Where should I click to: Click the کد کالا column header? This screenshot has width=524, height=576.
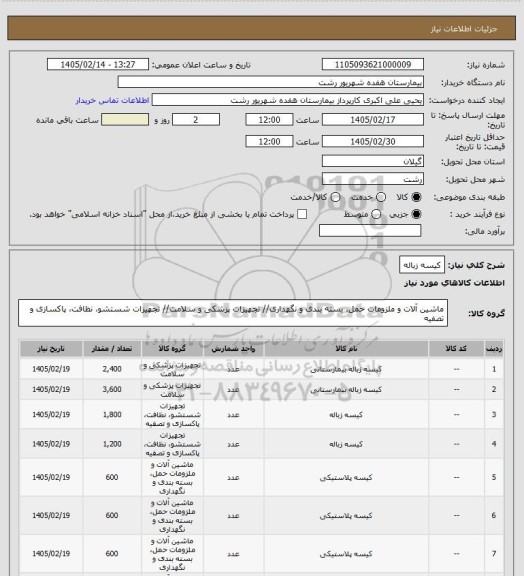pyautogui.click(x=456, y=349)
